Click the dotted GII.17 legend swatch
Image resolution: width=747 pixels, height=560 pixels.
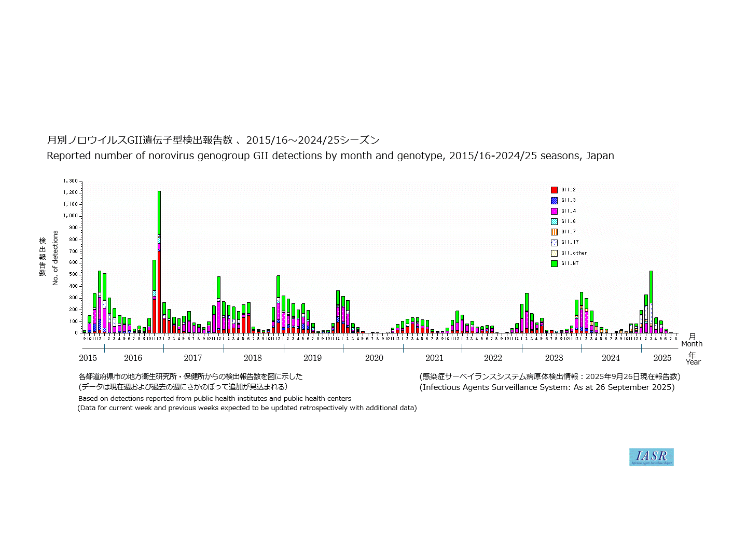[x=554, y=242]
